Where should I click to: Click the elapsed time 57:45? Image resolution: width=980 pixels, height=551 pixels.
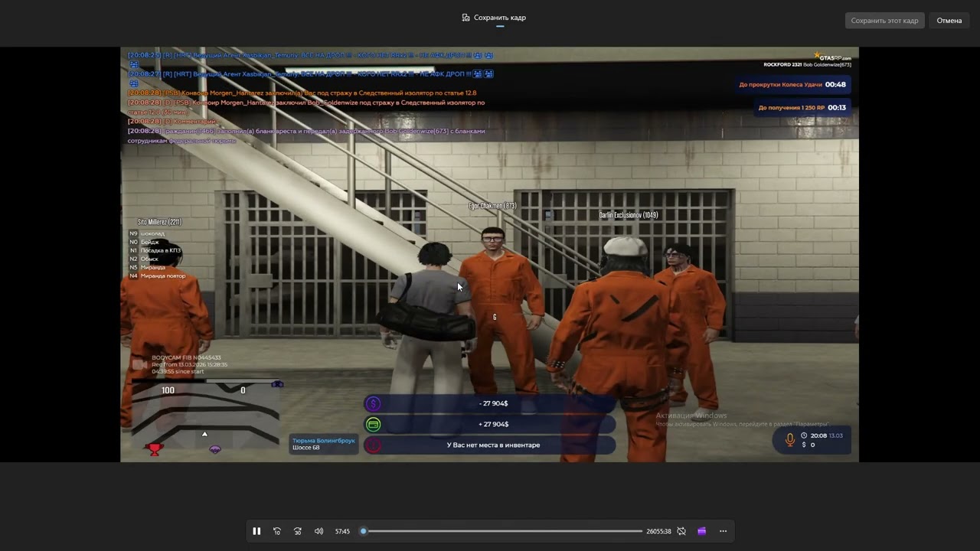click(342, 531)
